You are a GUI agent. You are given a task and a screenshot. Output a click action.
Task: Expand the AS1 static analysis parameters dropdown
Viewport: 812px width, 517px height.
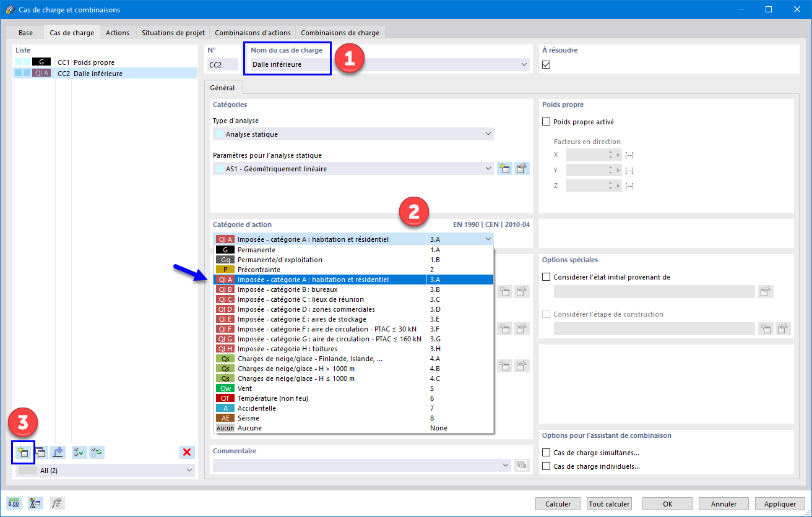point(488,169)
